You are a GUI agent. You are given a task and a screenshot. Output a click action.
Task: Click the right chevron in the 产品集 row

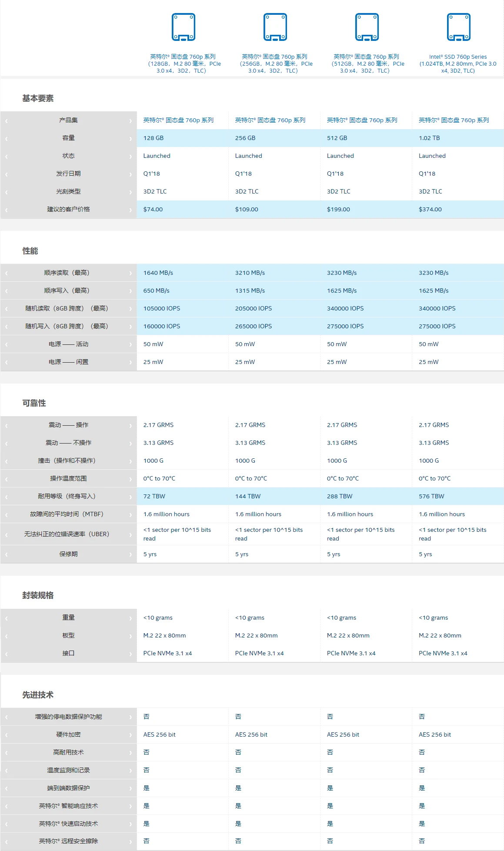point(130,121)
